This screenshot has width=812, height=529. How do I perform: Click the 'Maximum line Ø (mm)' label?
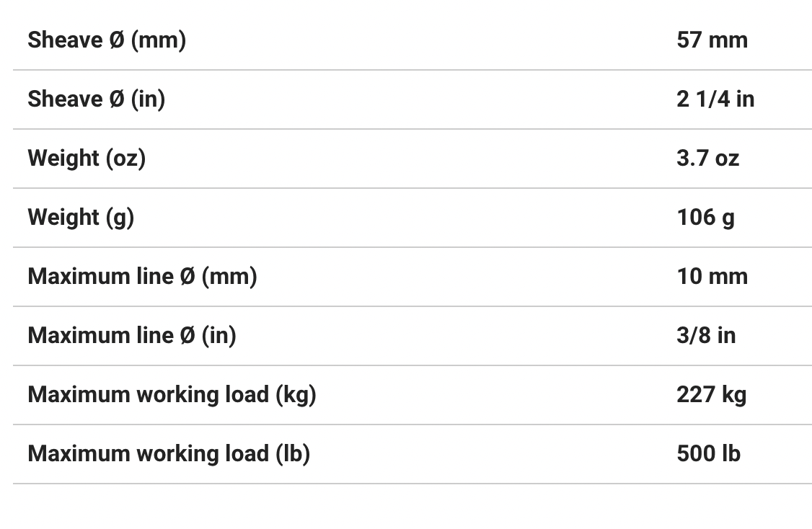142,276
